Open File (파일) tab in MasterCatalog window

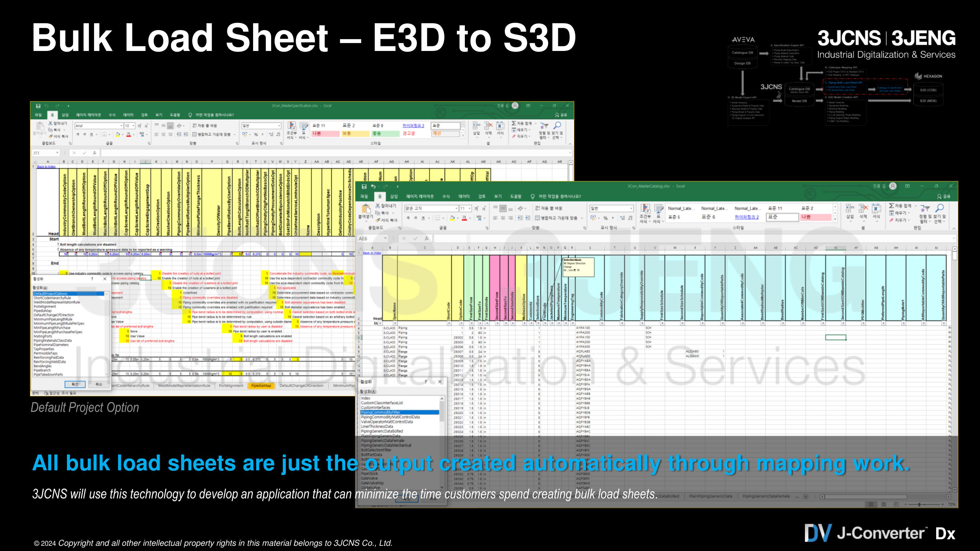[364, 196]
